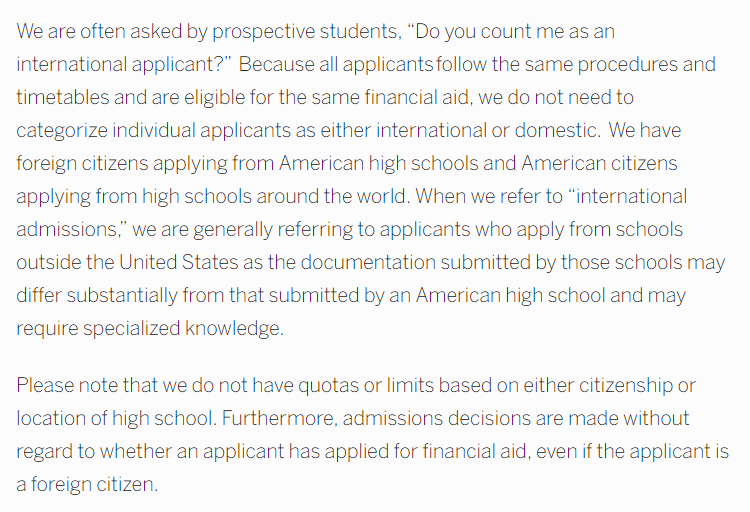Click the word "Furthermore," in second paragraph

[x=280, y=419]
